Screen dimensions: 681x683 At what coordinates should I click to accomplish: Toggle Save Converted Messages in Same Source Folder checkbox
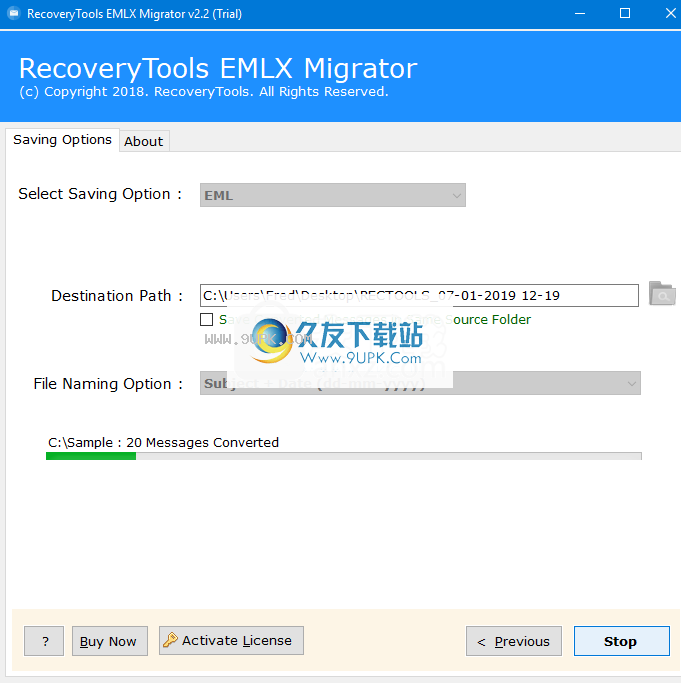207,319
